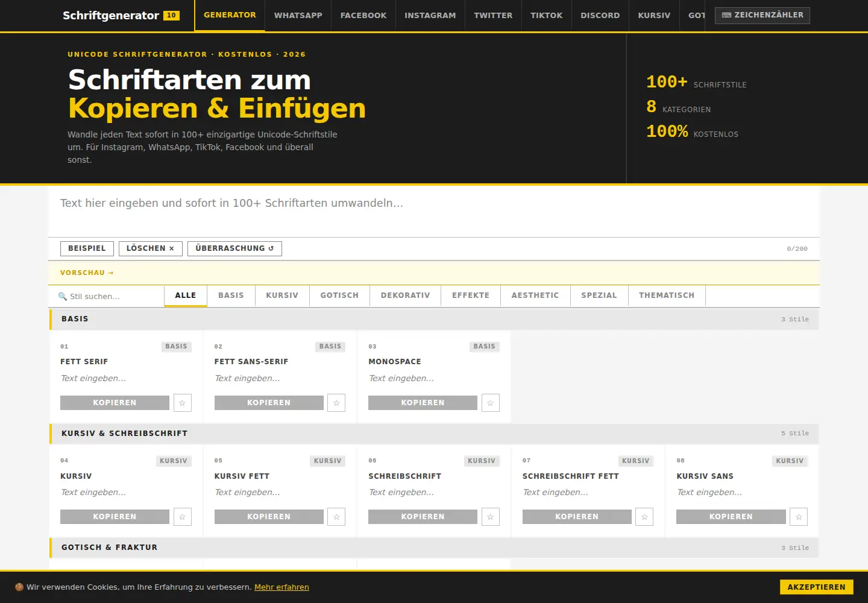Filter styles by Spezial tab

pyautogui.click(x=599, y=295)
